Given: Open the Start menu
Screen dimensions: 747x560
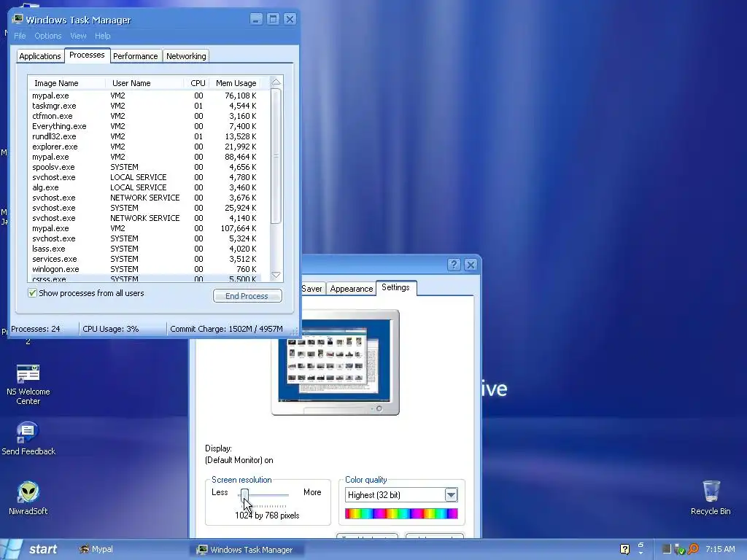Looking at the screenshot, I should pos(34,549).
